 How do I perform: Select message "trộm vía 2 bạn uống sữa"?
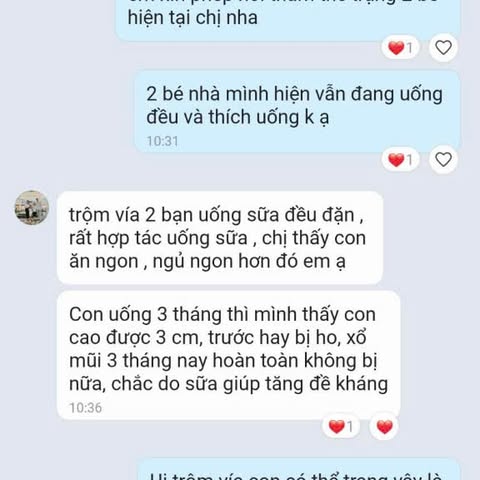pyautogui.click(x=220, y=238)
